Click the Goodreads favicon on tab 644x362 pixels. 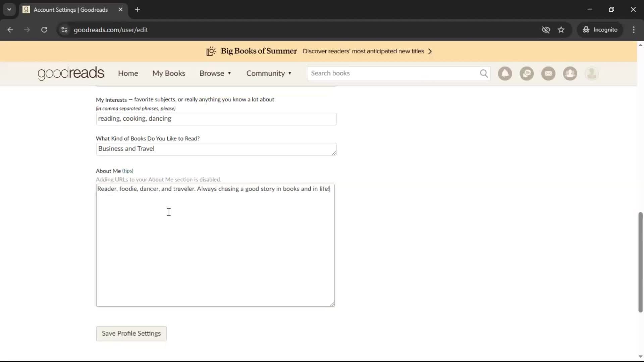coord(26,9)
